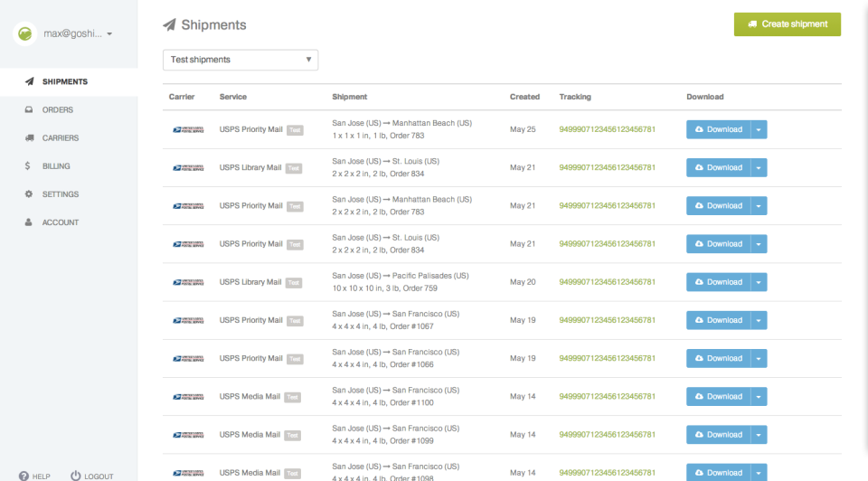Click the Carriers truck icon in sidebar
Viewport: 868px width, 481px height.
[x=29, y=138]
